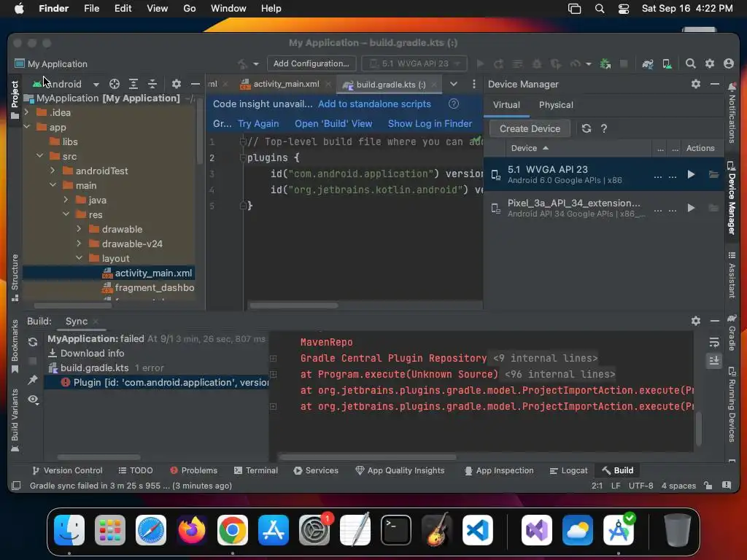Viewport: 747px width, 560px height.
Task: Expand the drawable-v24 folder
Action: tap(79, 244)
